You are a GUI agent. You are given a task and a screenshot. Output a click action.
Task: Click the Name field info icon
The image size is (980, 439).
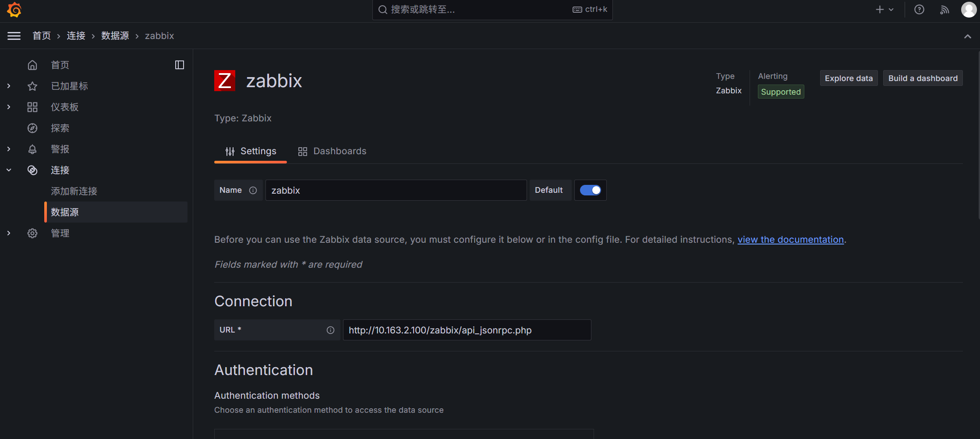(x=253, y=190)
